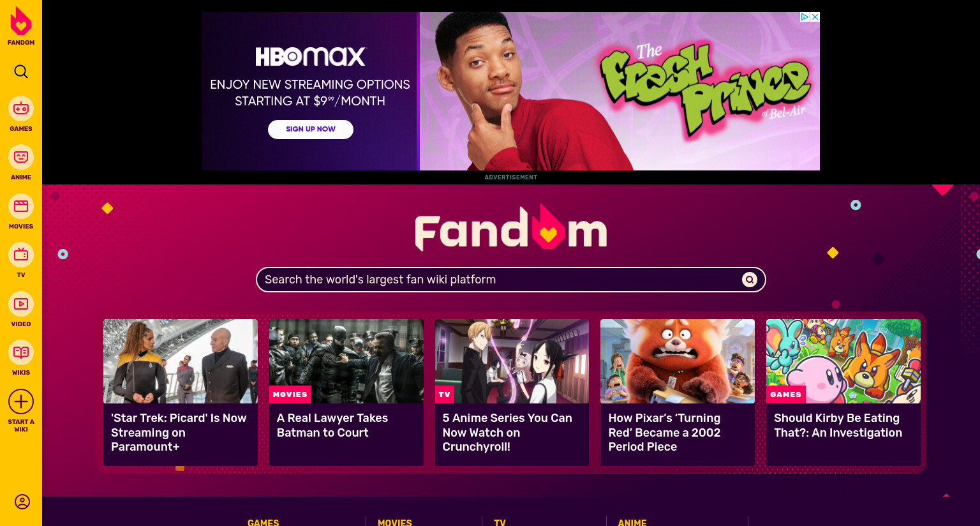Screen dimensions: 980x526
Task: Open the Movies section icon
Action: coord(21,206)
